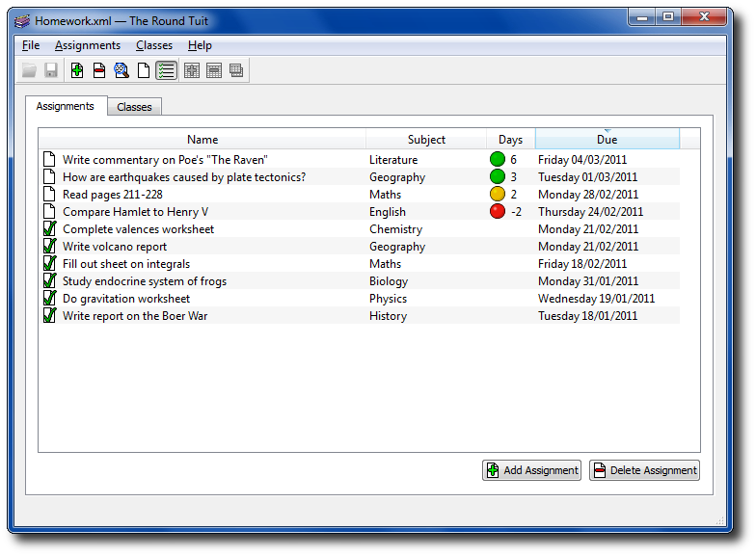
Task: Click the red overdue status indicator
Action: coord(498,212)
